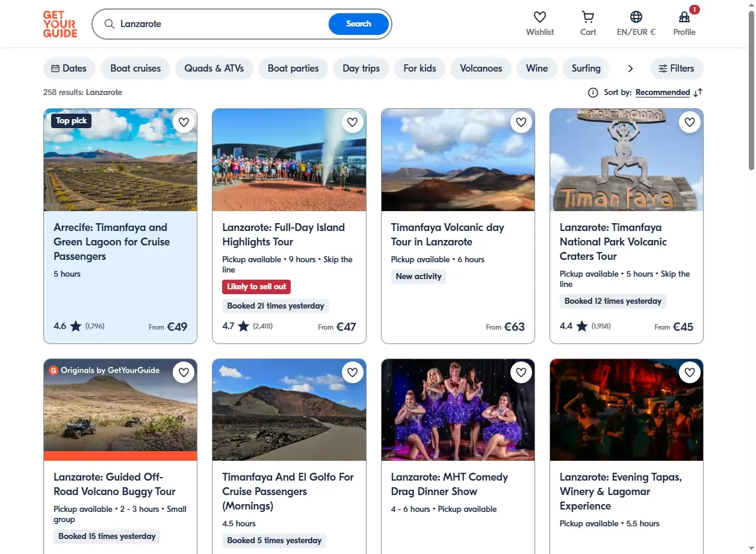Wishlist the MHT Comedy Drag Dinner Show
This screenshot has width=756, height=554.
tap(521, 373)
